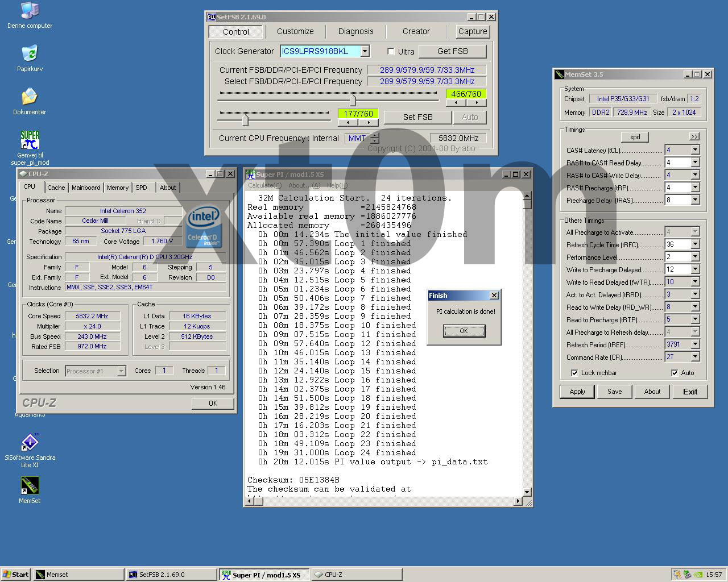
Task: Open the CPU-Z About tab
Action: point(168,188)
